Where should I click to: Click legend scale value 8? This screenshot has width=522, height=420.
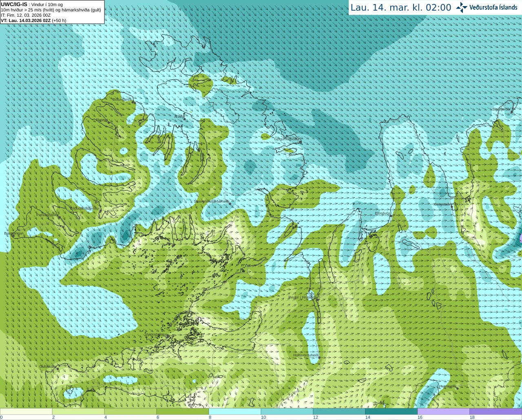(210, 417)
